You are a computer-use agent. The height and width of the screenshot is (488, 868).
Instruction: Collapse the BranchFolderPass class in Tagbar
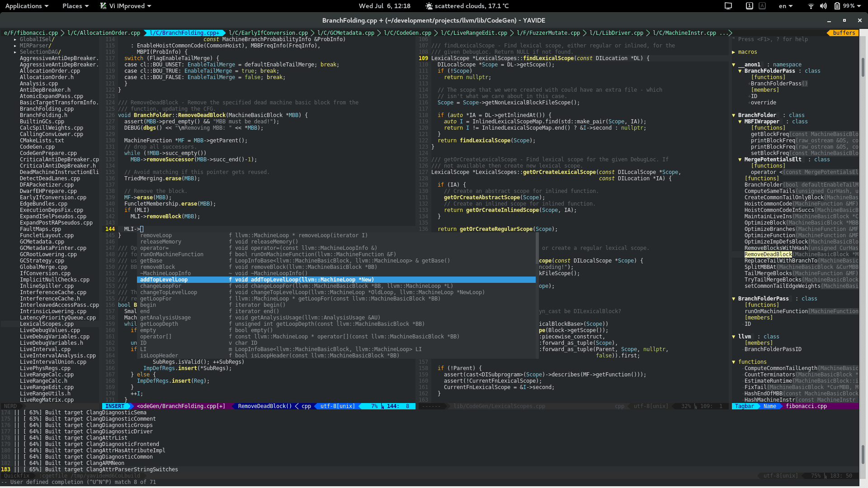(x=733, y=299)
